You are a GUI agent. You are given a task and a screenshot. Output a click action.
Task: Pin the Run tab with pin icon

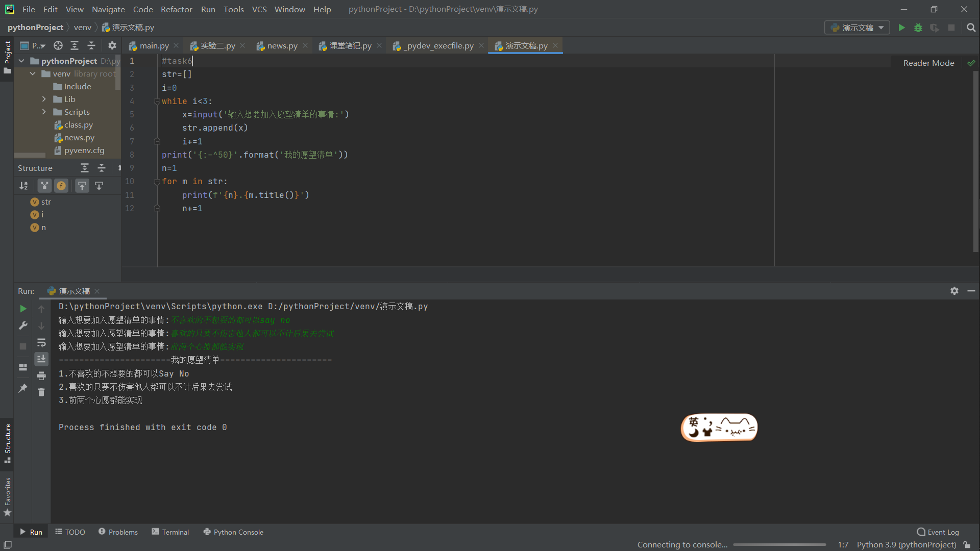coord(23,388)
